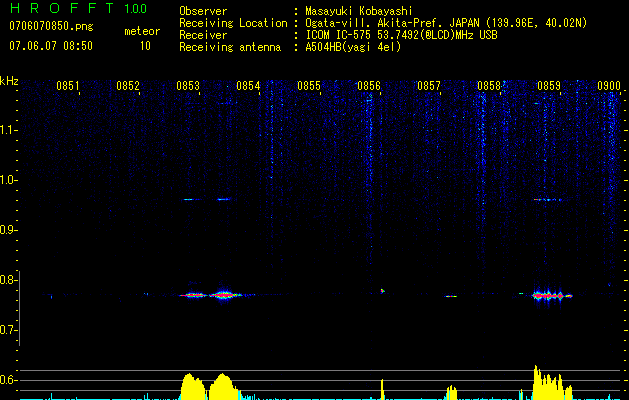
Task: Click the 0859 time marker
Action: coord(549,86)
